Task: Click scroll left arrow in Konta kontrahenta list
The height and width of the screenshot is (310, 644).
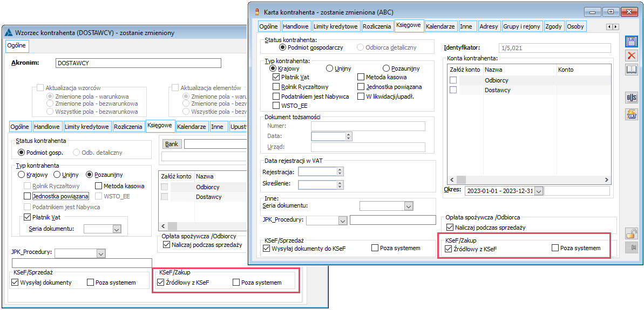Action: coord(452,180)
